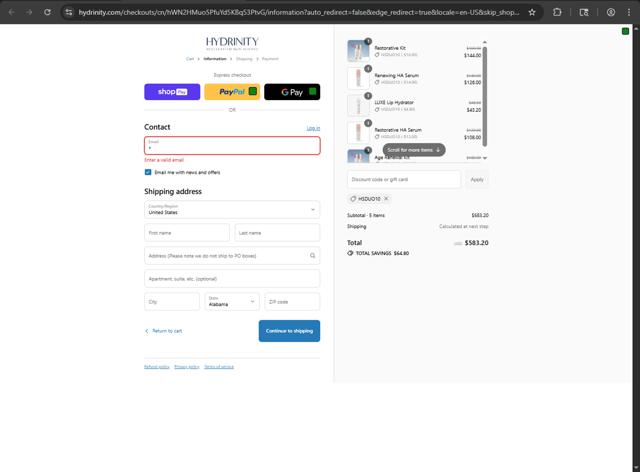The height and width of the screenshot is (472, 640).
Task: Click Scroll for more items pill
Action: [414, 150]
